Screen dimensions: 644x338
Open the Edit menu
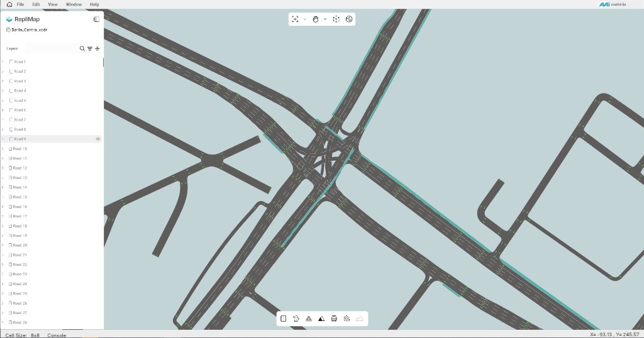click(x=36, y=4)
